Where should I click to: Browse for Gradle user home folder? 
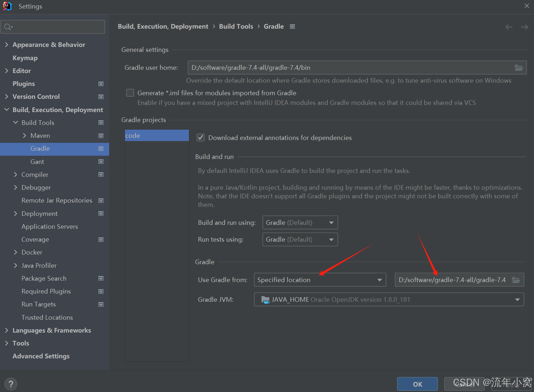[519, 67]
